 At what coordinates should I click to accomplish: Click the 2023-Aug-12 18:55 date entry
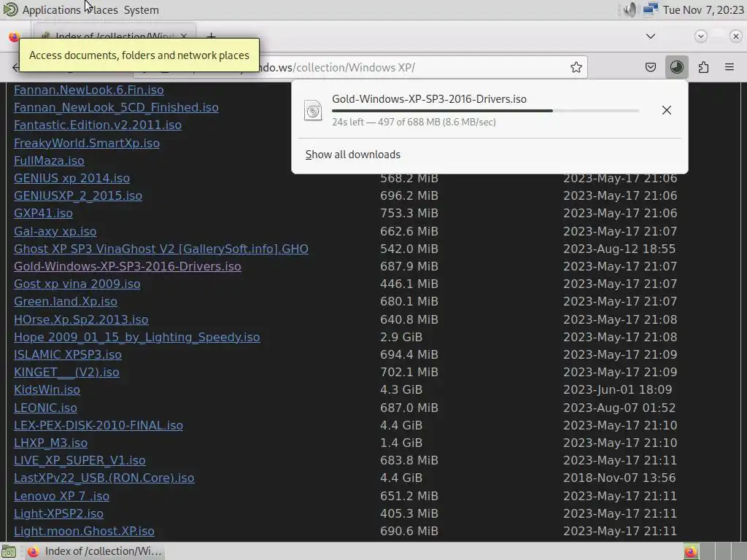click(x=619, y=249)
